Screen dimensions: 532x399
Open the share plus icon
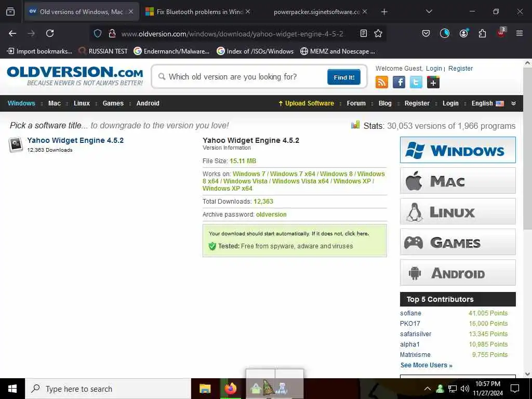433,82
